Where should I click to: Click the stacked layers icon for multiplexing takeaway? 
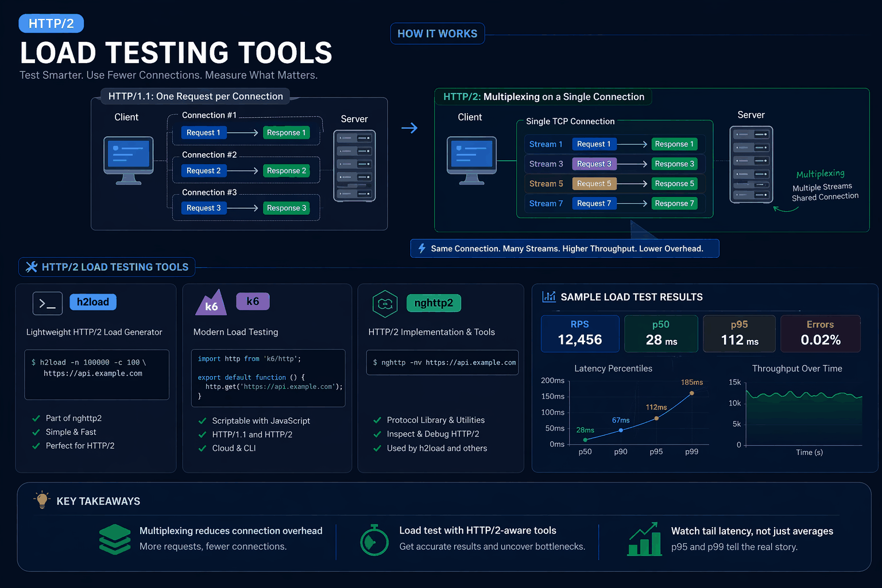115,539
